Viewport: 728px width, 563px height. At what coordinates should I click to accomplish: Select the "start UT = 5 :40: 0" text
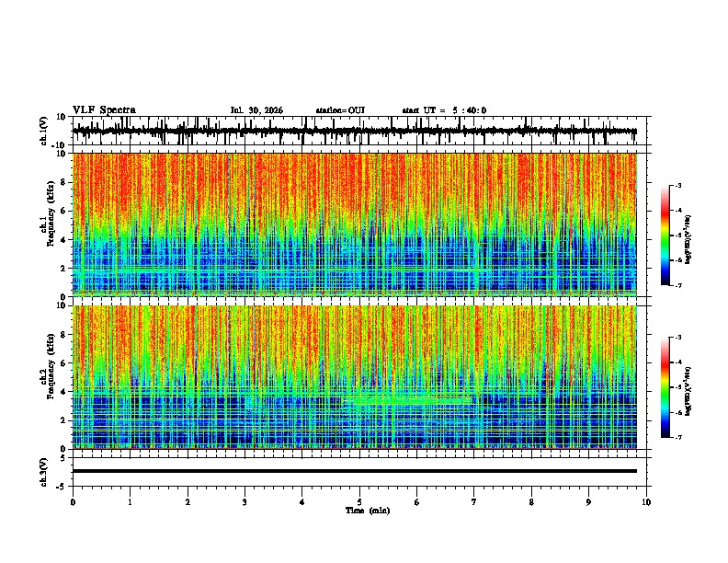[x=444, y=110]
